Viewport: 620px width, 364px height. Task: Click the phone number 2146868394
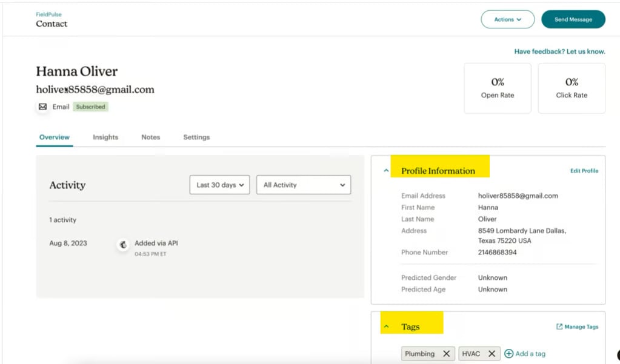pyautogui.click(x=497, y=252)
